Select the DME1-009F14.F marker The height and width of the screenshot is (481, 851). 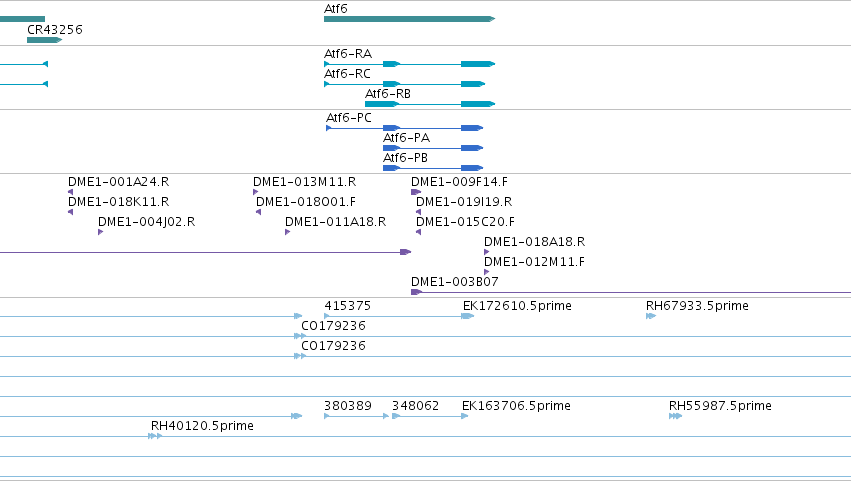pos(416,192)
